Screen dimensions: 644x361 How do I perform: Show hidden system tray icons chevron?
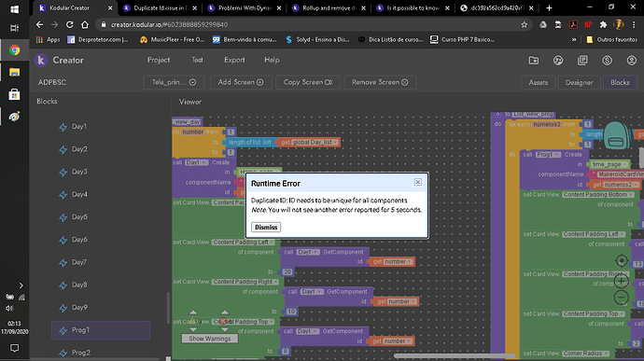[x=21, y=285]
